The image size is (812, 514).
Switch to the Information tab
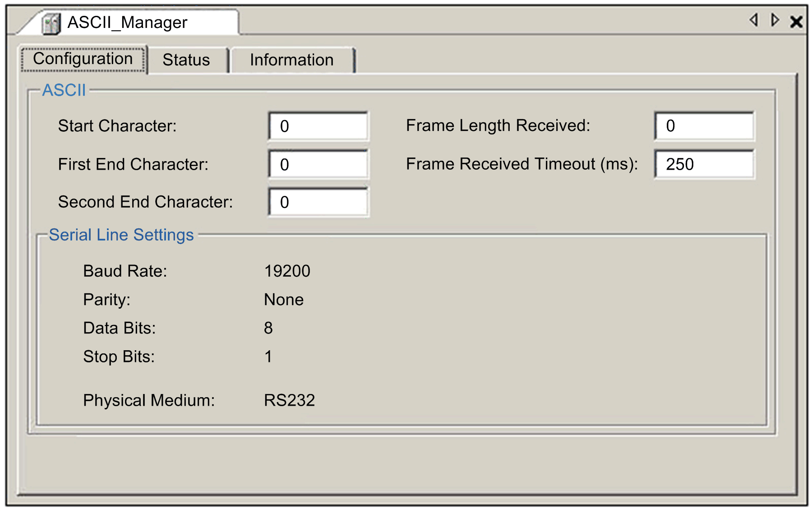tap(292, 60)
